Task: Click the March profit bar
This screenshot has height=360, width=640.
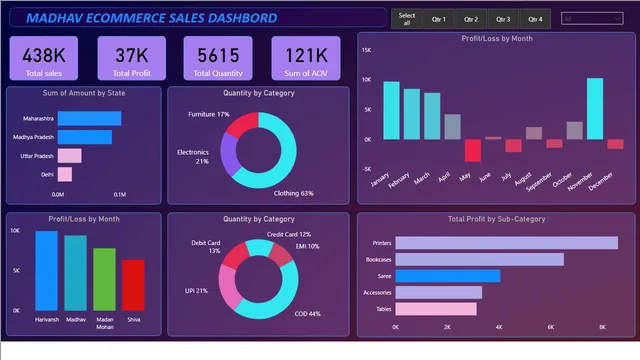Action: [x=432, y=116]
